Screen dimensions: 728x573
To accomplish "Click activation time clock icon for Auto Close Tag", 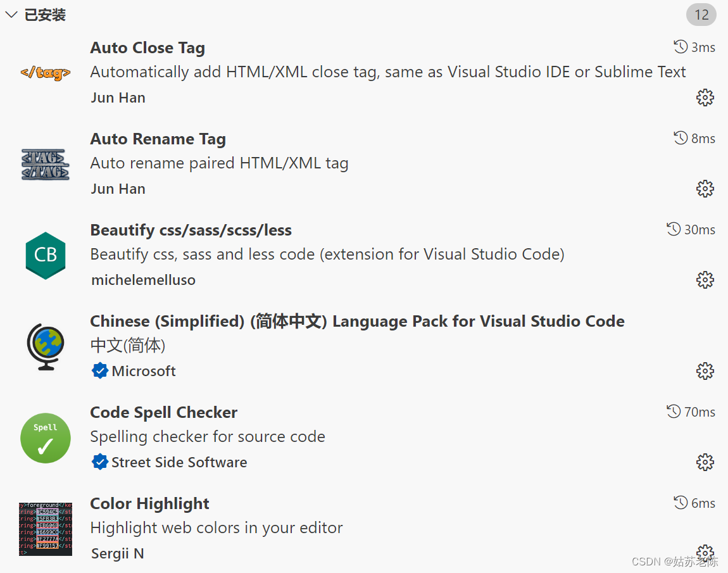I will pos(681,47).
